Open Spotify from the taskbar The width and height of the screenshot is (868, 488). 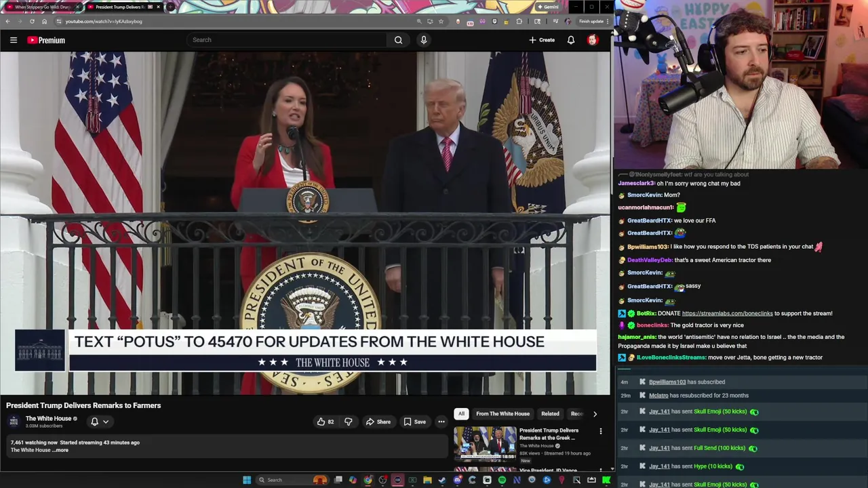tap(502, 480)
